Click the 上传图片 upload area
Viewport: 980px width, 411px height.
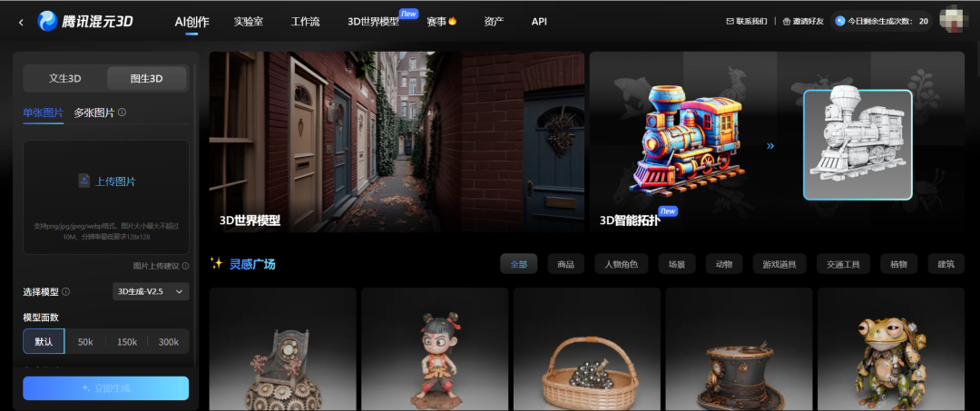pos(106,181)
